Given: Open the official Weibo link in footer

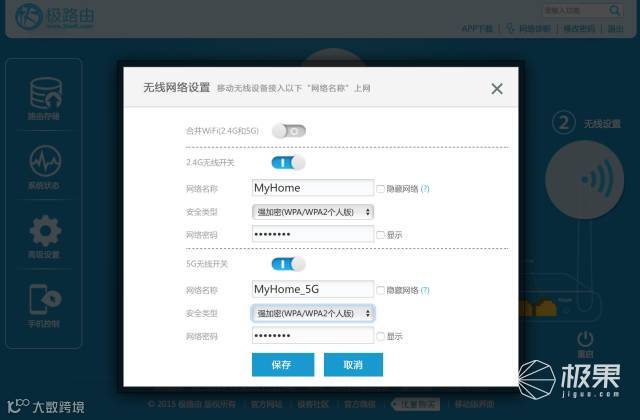Looking at the screenshot, I should (x=360, y=404).
